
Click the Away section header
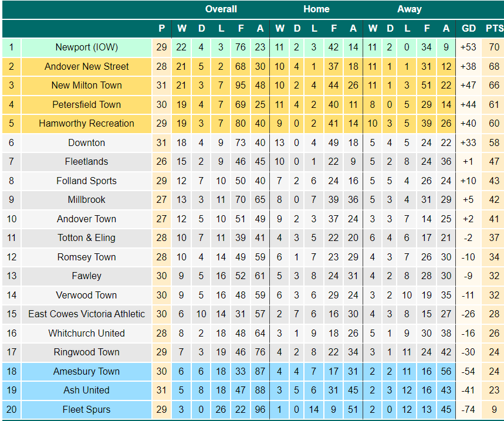point(409,9)
